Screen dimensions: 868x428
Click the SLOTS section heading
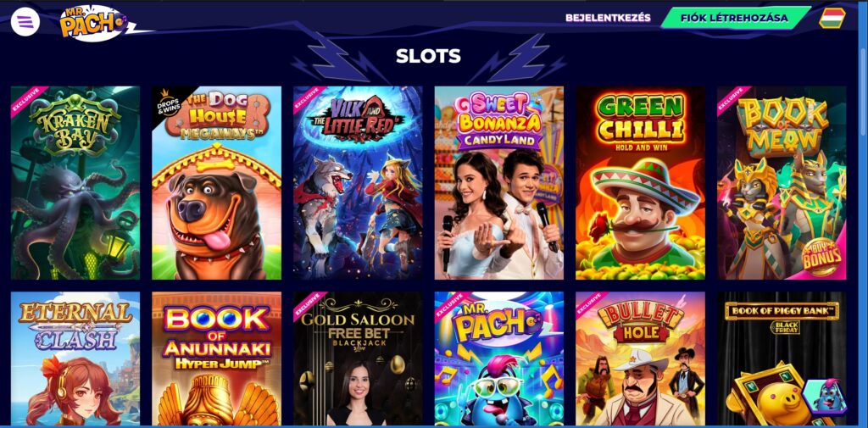click(x=428, y=56)
